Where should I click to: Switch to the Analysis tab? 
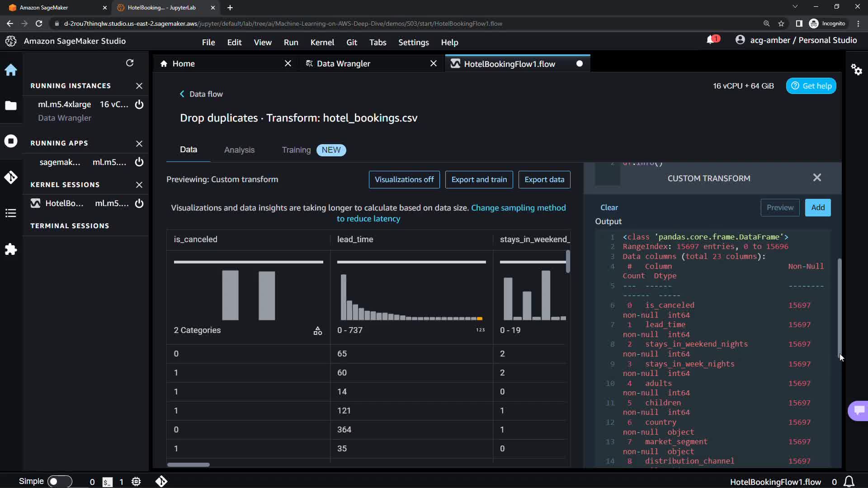(x=239, y=150)
